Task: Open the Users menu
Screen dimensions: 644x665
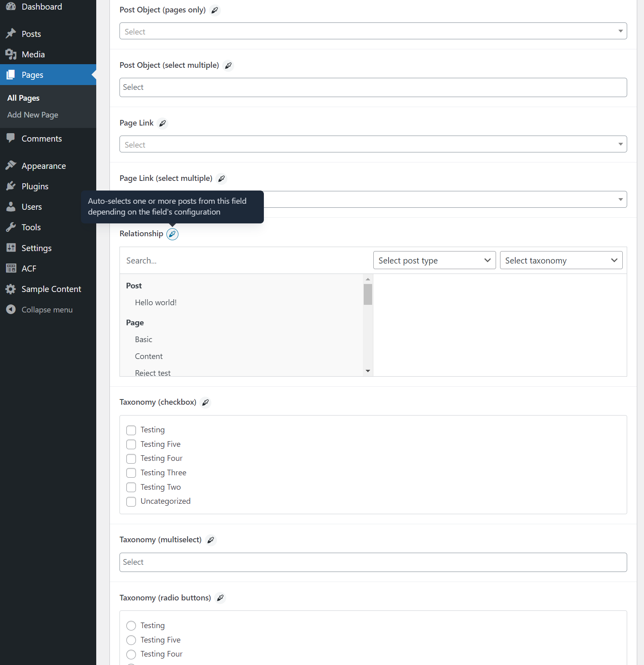Action: click(x=48, y=207)
